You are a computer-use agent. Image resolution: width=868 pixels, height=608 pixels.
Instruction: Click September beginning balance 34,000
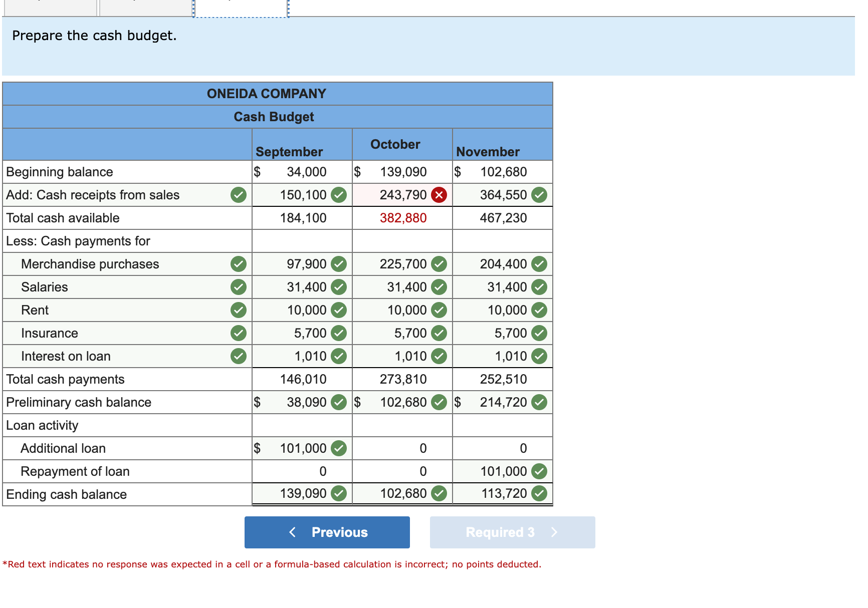[307, 172]
